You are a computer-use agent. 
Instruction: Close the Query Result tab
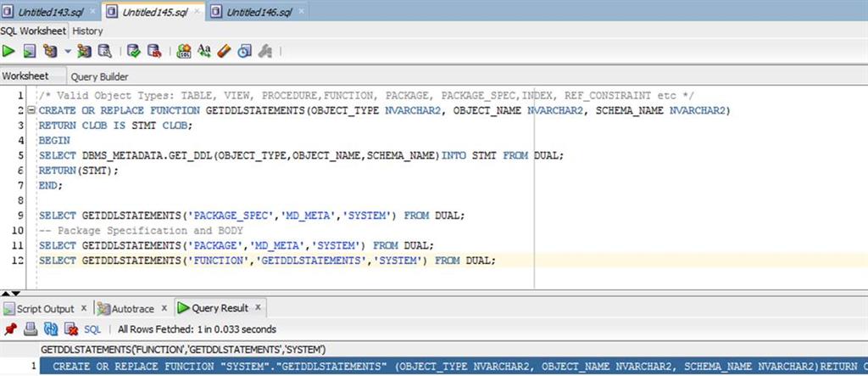258,308
